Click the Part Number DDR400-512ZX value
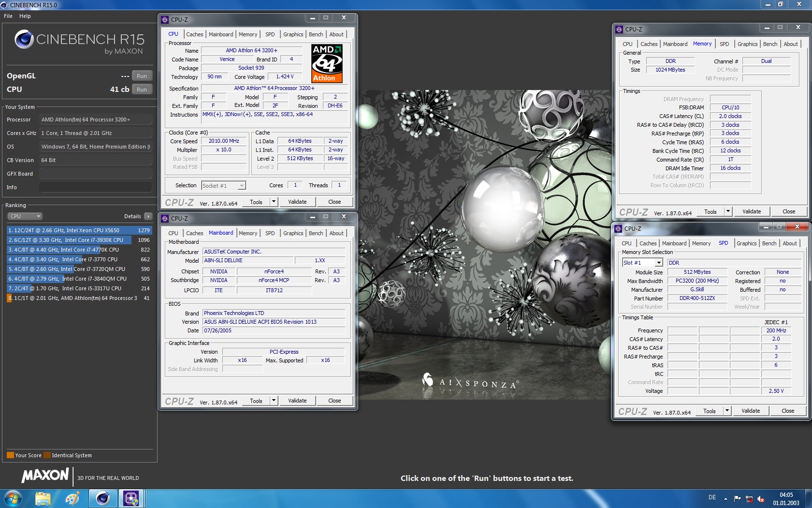 tap(697, 299)
